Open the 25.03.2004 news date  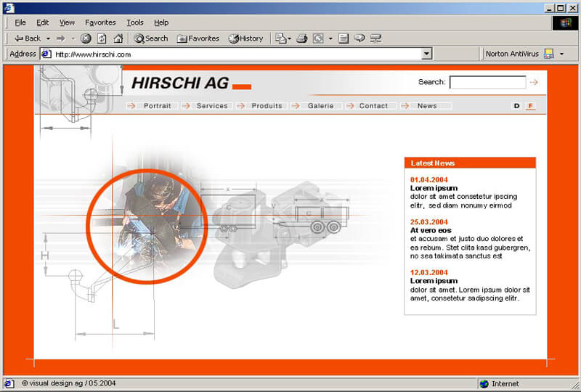428,222
